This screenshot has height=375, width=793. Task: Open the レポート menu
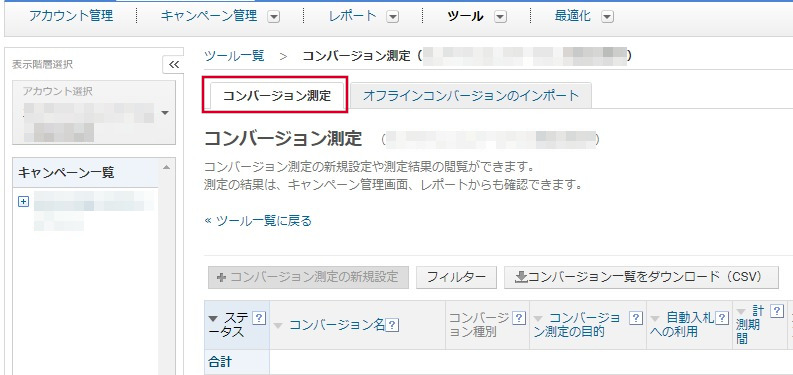353,16
